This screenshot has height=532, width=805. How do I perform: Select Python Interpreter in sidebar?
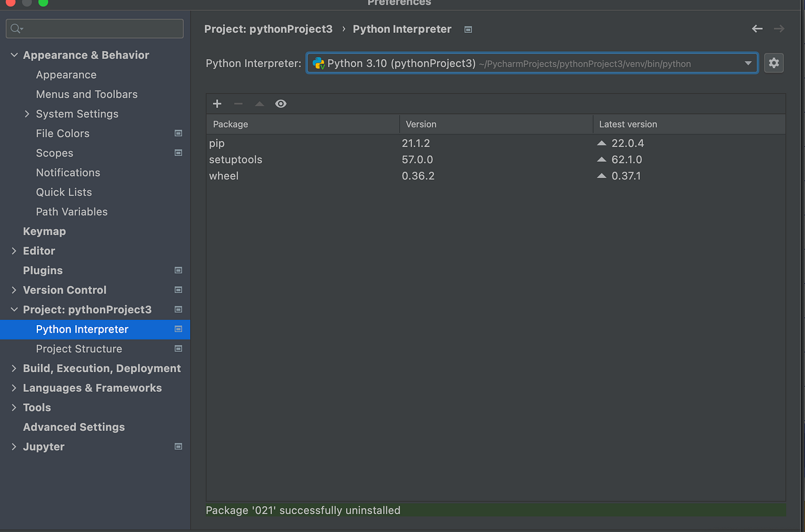click(x=95, y=329)
